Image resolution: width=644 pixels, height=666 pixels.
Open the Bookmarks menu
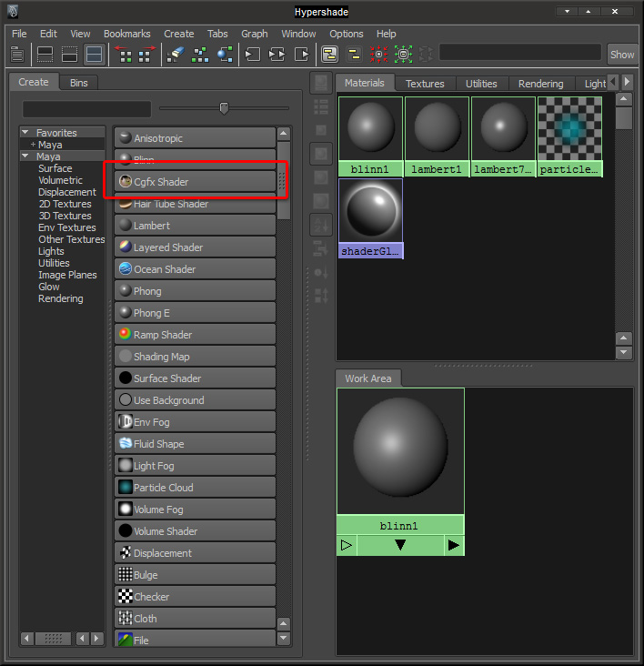click(x=127, y=34)
